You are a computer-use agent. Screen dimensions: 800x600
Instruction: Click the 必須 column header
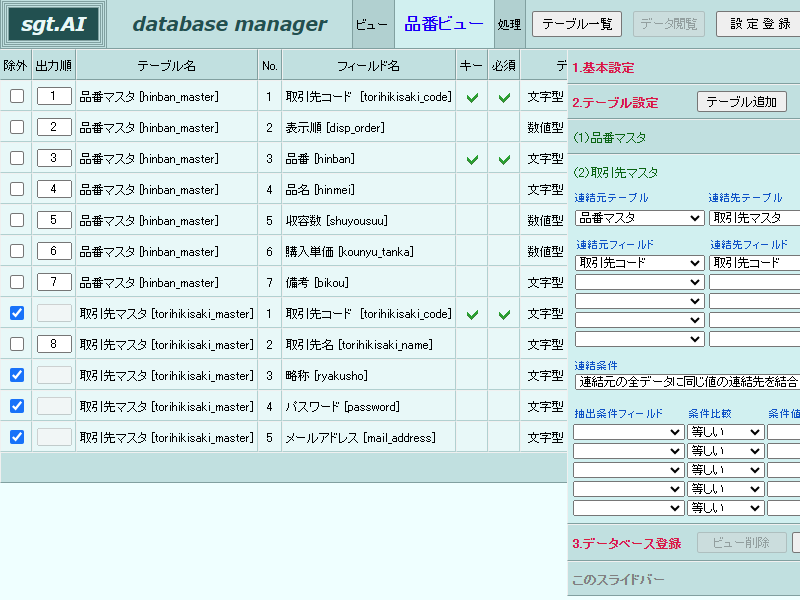(x=504, y=65)
